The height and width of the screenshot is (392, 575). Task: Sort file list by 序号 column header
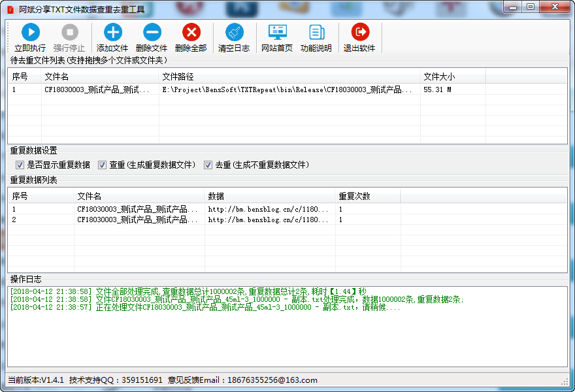pos(25,76)
